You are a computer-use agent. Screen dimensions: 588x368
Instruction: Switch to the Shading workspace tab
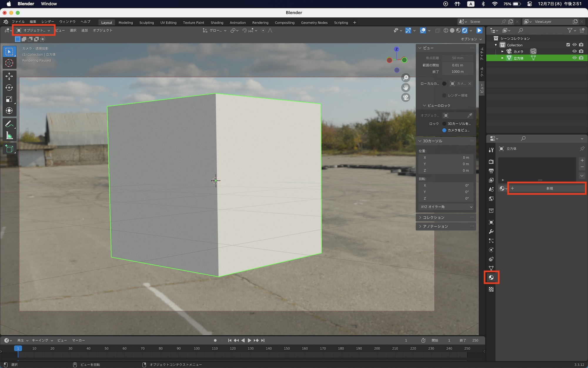click(x=217, y=22)
